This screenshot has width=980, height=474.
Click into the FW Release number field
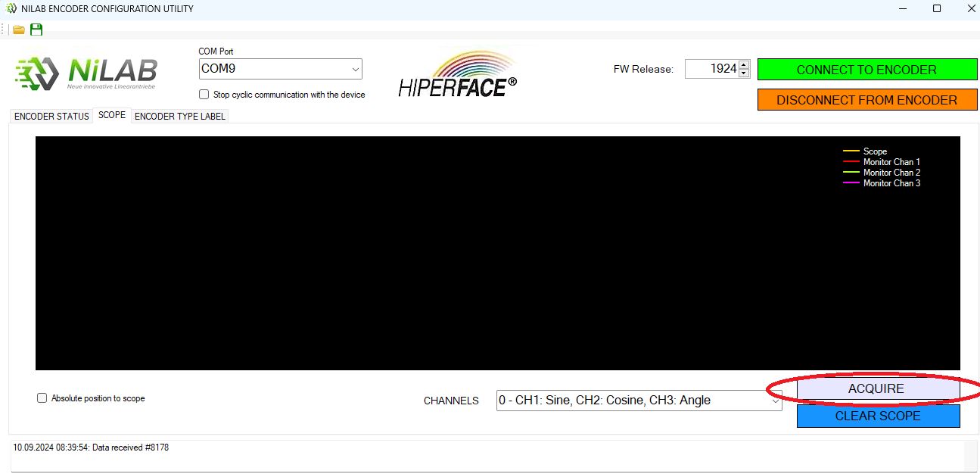pyautogui.click(x=711, y=69)
